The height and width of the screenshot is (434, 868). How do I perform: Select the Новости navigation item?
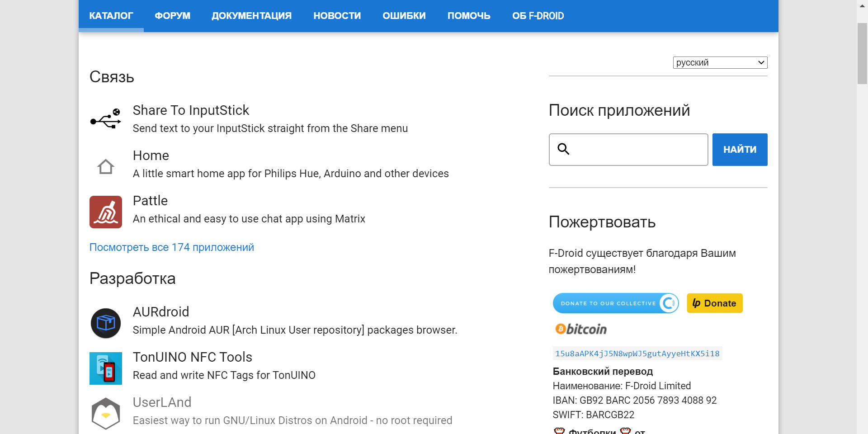pyautogui.click(x=337, y=16)
